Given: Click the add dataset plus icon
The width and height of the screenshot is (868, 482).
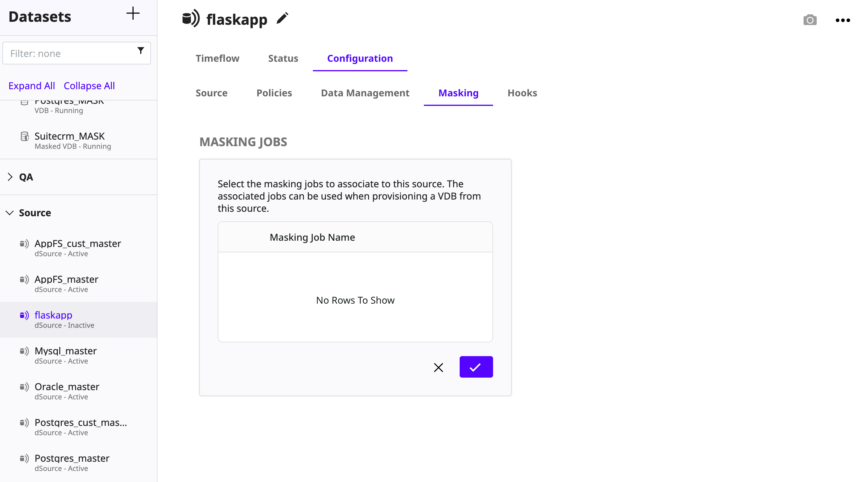Looking at the screenshot, I should 133,14.
